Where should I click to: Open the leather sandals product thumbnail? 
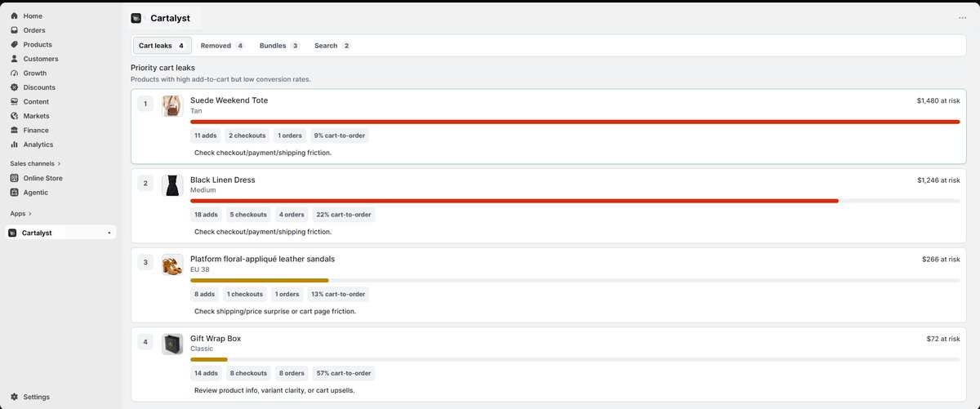172,265
